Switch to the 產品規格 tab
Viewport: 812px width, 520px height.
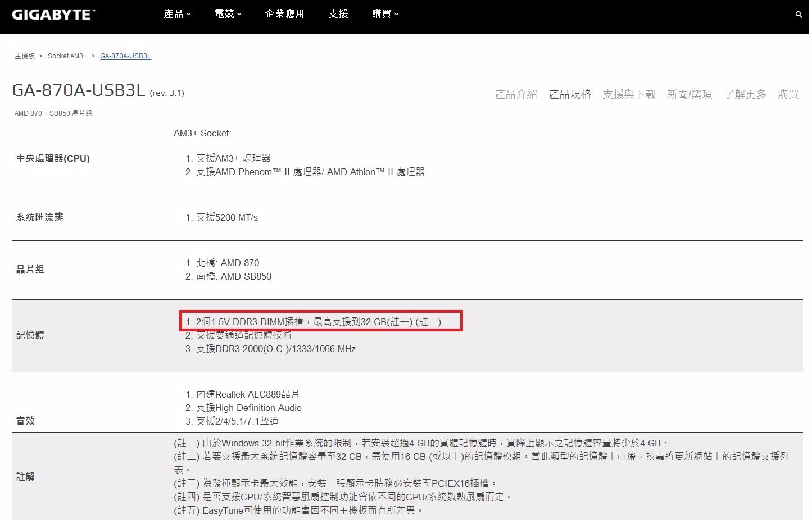570,94
